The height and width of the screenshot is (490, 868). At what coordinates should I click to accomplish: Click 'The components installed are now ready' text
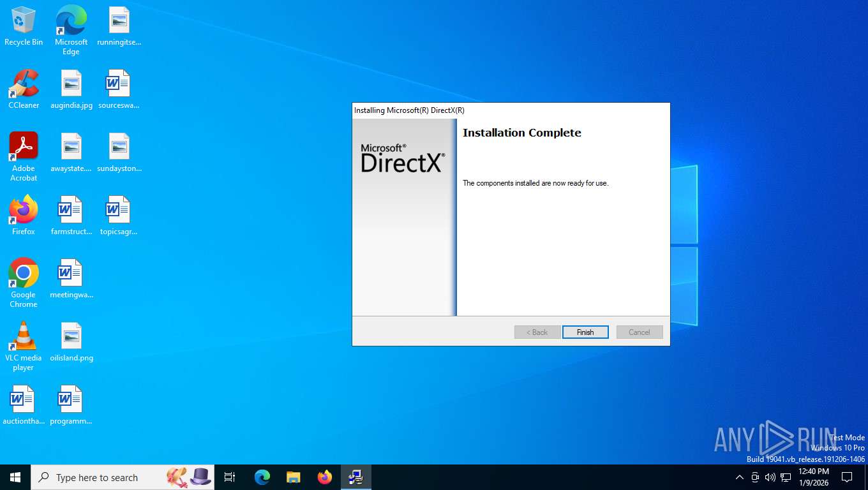[x=535, y=183]
